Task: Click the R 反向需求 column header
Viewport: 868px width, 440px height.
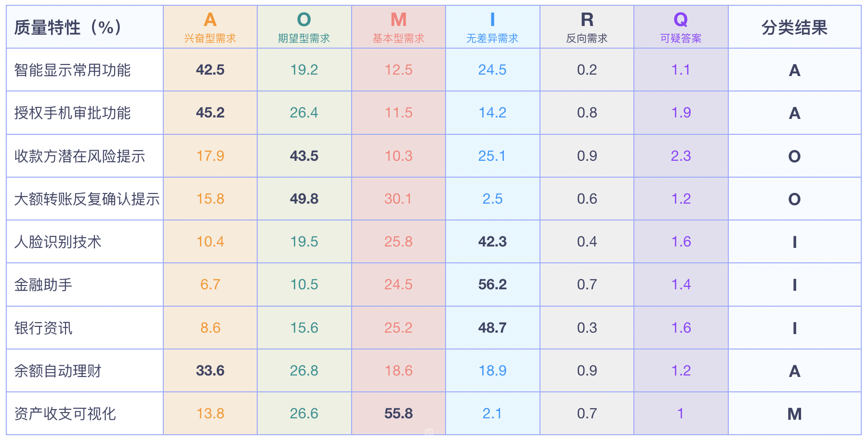Action: (x=587, y=27)
